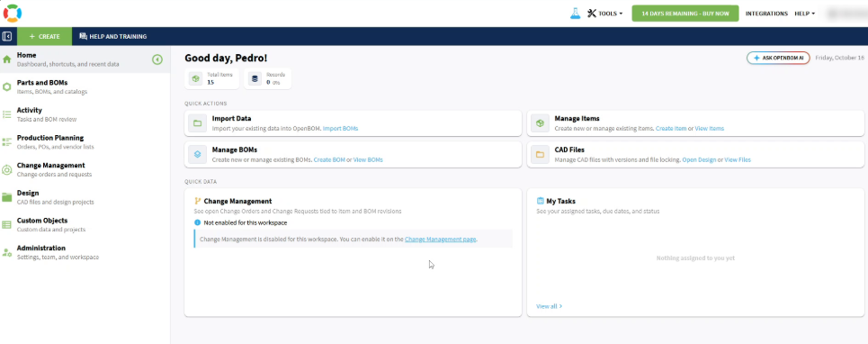Viewport: 868px width, 344px height.
Task: Open Change Management in the sidebar
Action: click(x=85, y=169)
